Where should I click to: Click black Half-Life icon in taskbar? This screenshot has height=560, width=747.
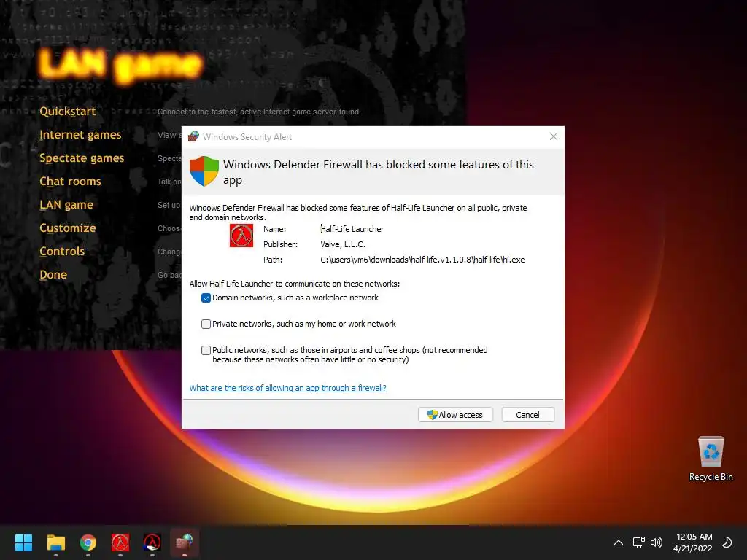[152, 542]
